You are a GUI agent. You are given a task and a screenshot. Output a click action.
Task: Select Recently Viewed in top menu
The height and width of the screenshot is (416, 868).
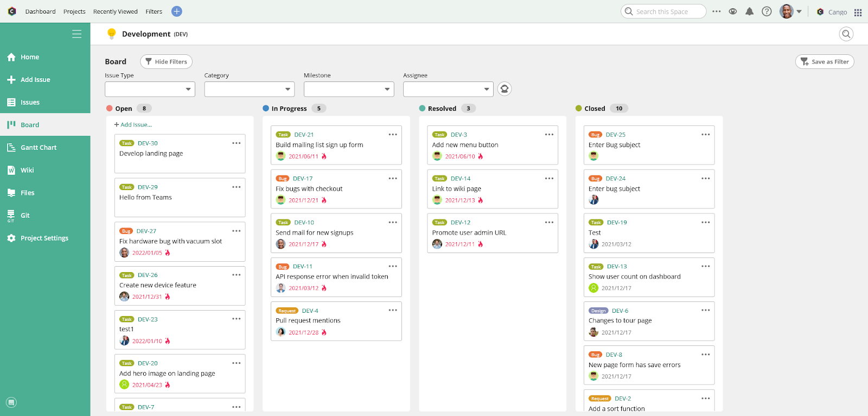click(x=116, y=11)
